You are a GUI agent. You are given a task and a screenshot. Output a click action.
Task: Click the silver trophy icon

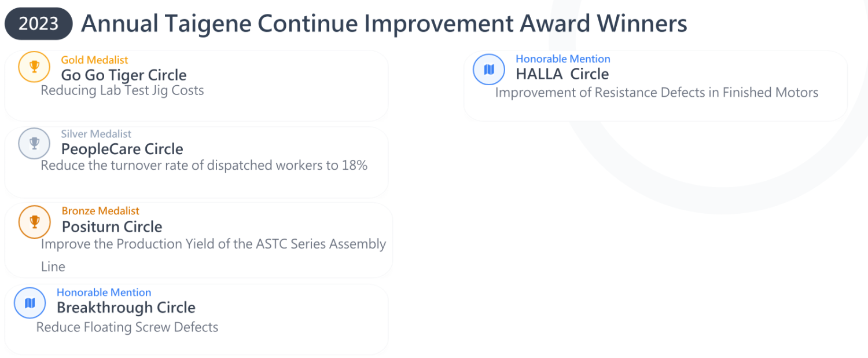pyautogui.click(x=34, y=143)
